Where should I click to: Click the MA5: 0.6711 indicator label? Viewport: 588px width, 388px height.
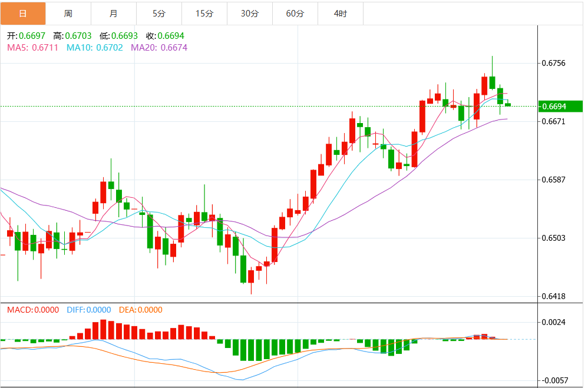coord(32,47)
